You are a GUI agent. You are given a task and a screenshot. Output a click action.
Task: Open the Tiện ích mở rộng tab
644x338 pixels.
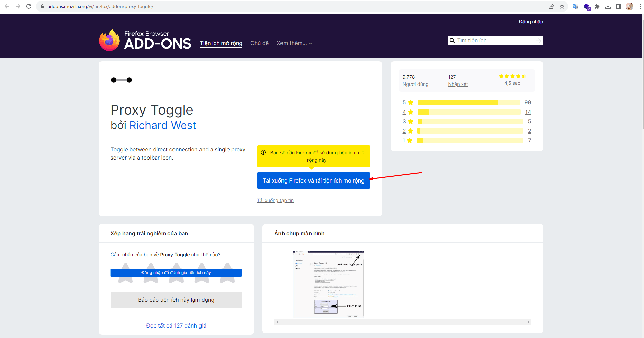coord(221,43)
